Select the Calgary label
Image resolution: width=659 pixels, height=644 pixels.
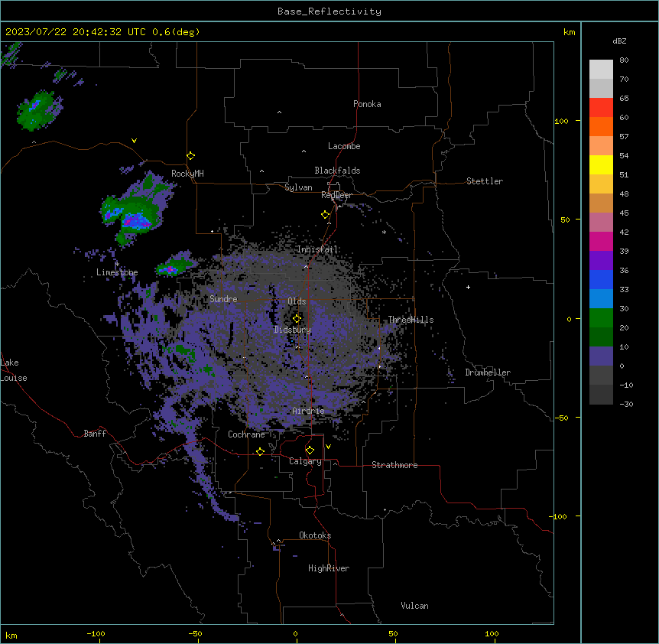click(x=305, y=461)
